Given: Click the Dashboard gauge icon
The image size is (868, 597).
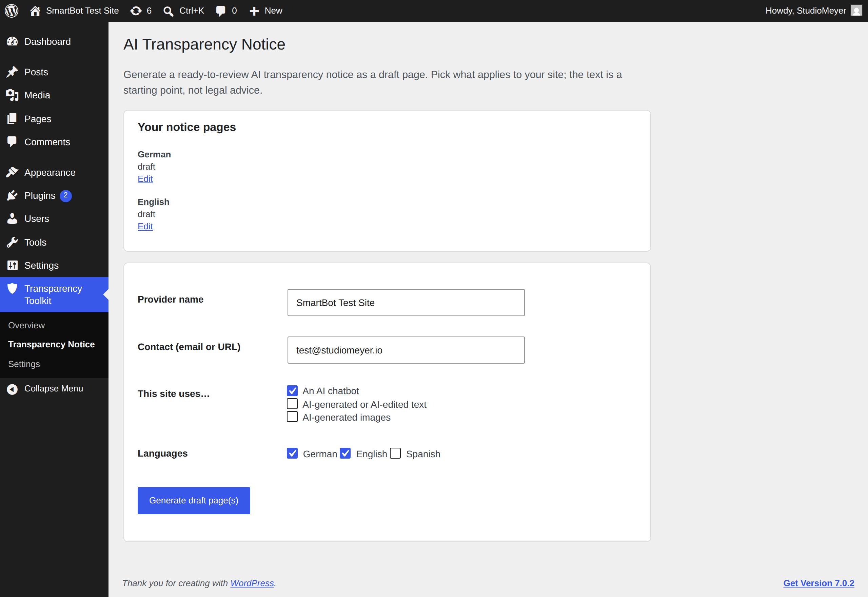Looking at the screenshot, I should point(12,41).
